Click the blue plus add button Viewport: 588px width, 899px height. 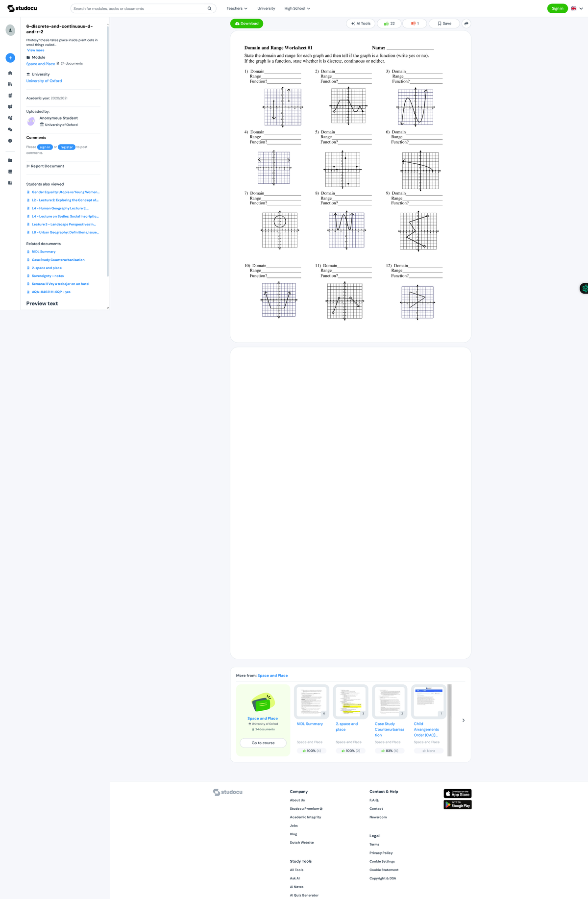(x=10, y=58)
